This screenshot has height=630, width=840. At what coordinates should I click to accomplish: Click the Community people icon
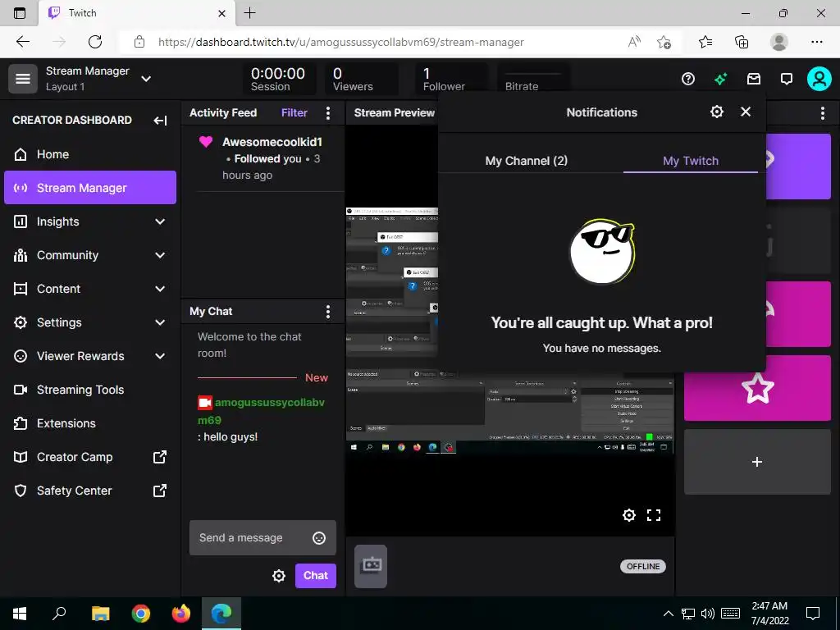21,255
